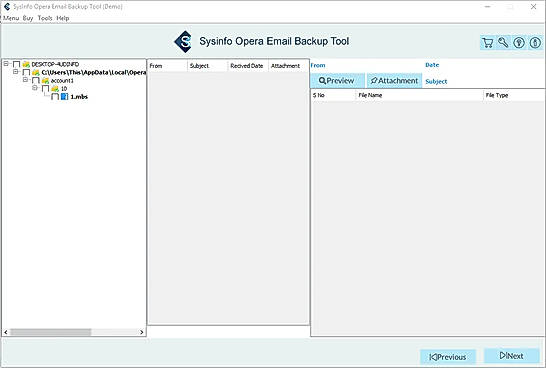The height and width of the screenshot is (368, 546).
Task: Check the C:\Users\This\AppData folder checkbox
Action: click(x=26, y=72)
